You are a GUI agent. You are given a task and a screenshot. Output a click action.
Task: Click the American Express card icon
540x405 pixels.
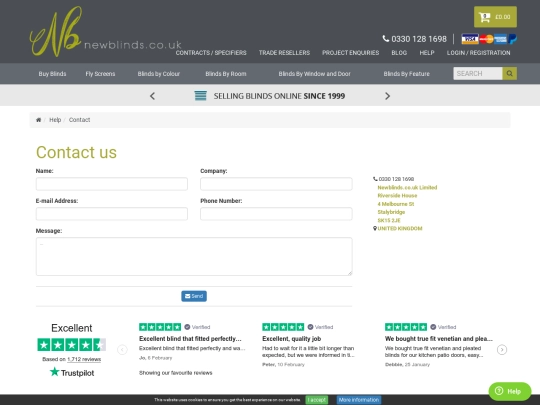click(x=501, y=39)
